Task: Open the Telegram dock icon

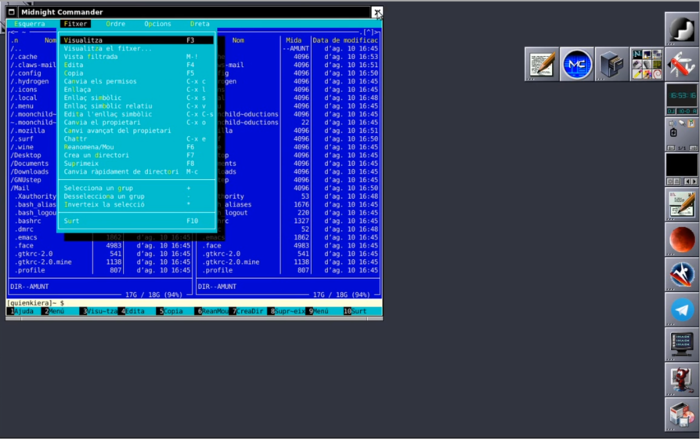Action: coord(682,310)
